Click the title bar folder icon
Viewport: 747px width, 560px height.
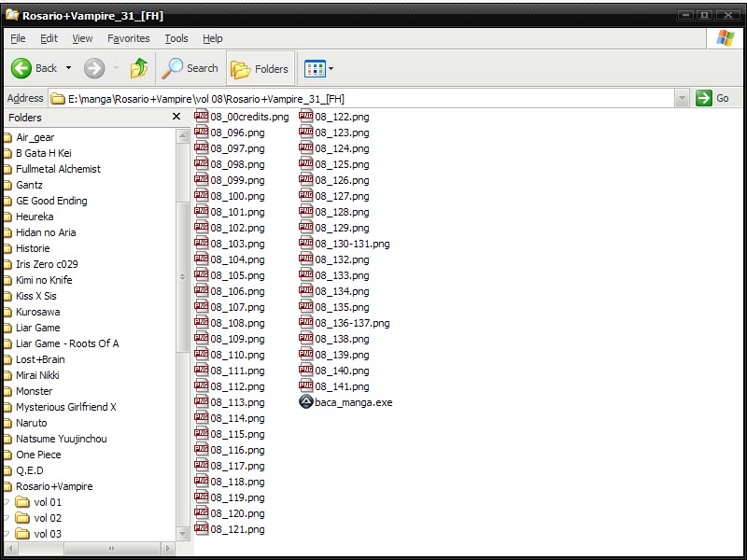pos(12,15)
